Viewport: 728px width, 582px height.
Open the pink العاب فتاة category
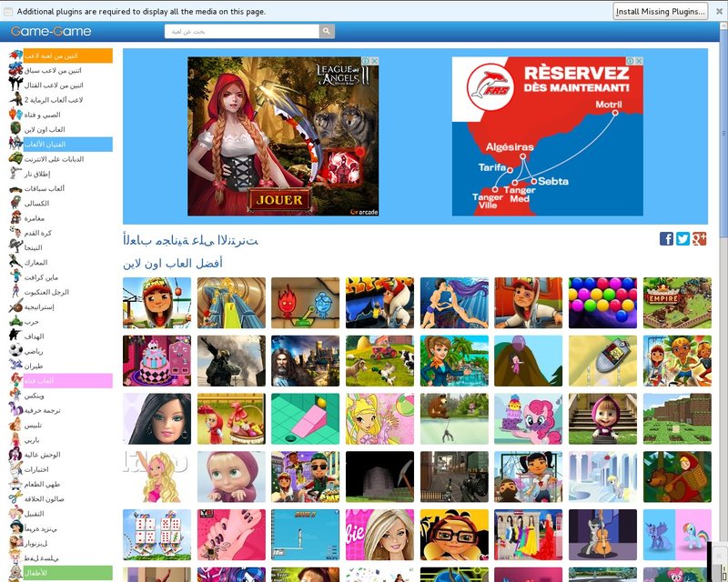pos(67,381)
